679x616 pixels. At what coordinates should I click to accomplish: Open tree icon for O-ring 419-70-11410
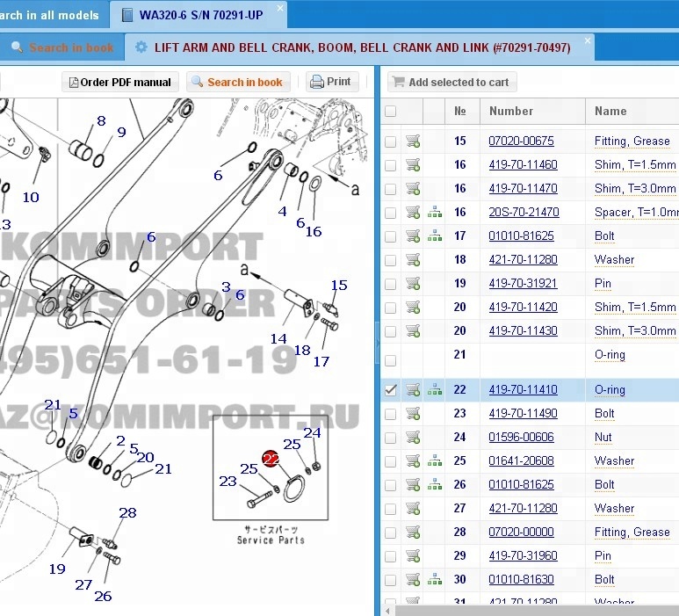point(434,390)
